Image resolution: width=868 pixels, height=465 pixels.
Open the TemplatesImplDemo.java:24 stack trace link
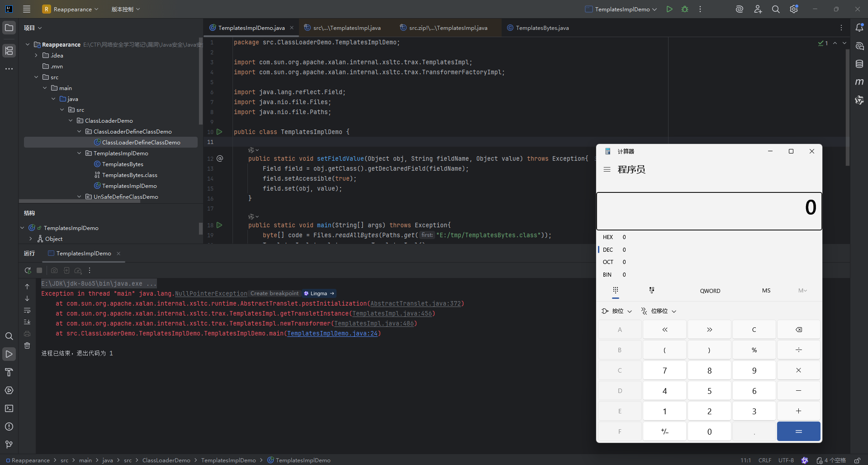point(332,334)
